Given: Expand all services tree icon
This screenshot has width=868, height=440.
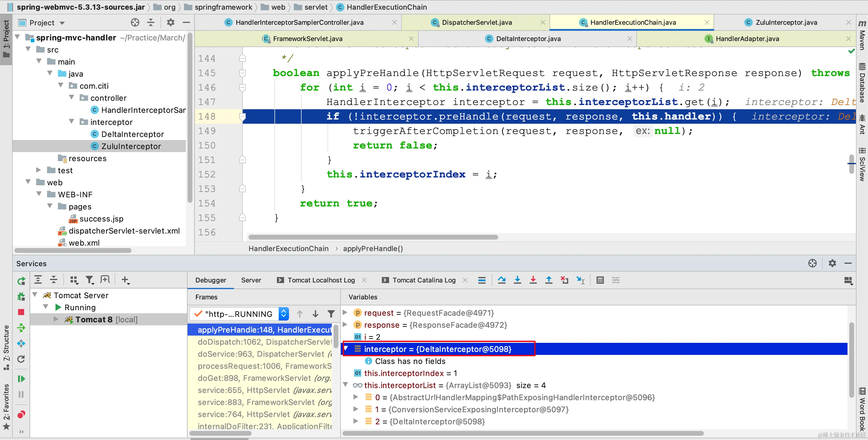Looking at the screenshot, I should (x=38, y=279).
